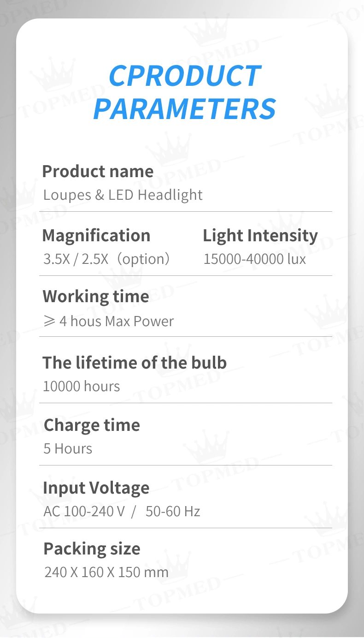Select the "Product name" label
Viewport: 364px width, 638px height.
98,172
